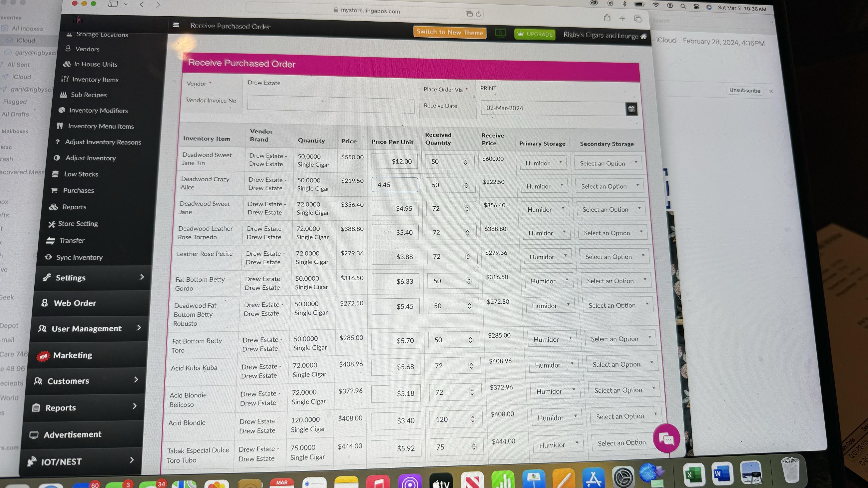This screenshot has height=488, width=868.
Task: Click the green display icon beside UPGRADE
Action: [500, 33]
